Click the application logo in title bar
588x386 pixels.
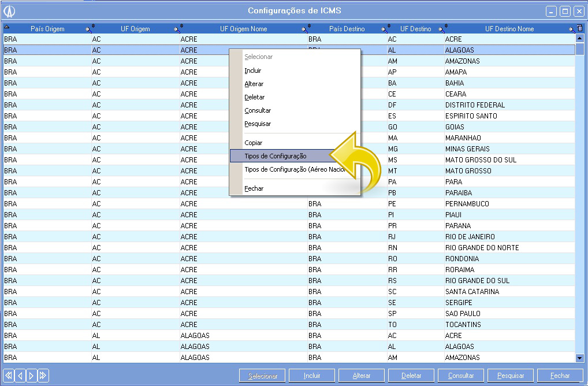(9, 11)
